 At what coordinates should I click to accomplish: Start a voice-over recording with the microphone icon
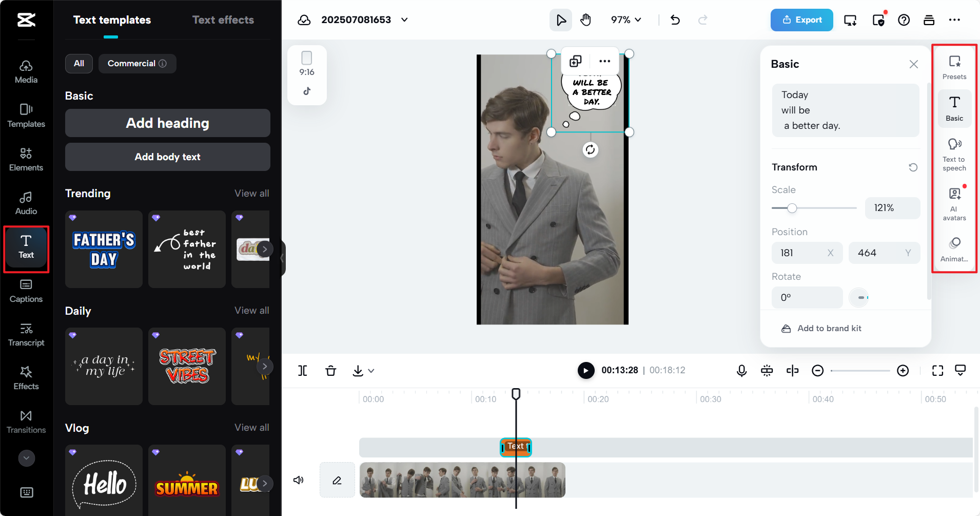(x=741, y=370)
